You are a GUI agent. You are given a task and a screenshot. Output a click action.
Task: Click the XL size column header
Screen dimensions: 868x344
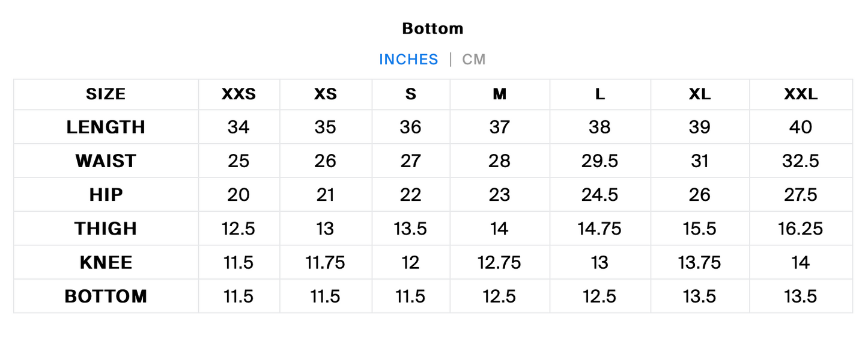[x=700, y=94]
